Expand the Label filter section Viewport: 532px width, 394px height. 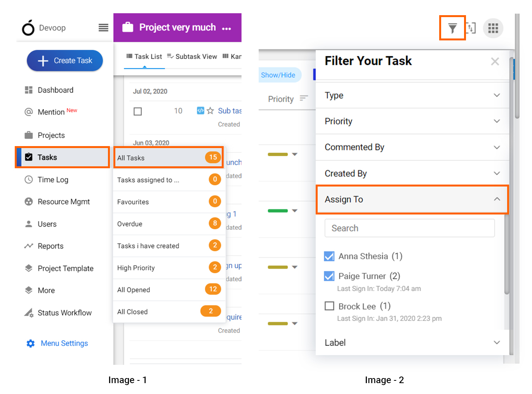tap(412, 343)
